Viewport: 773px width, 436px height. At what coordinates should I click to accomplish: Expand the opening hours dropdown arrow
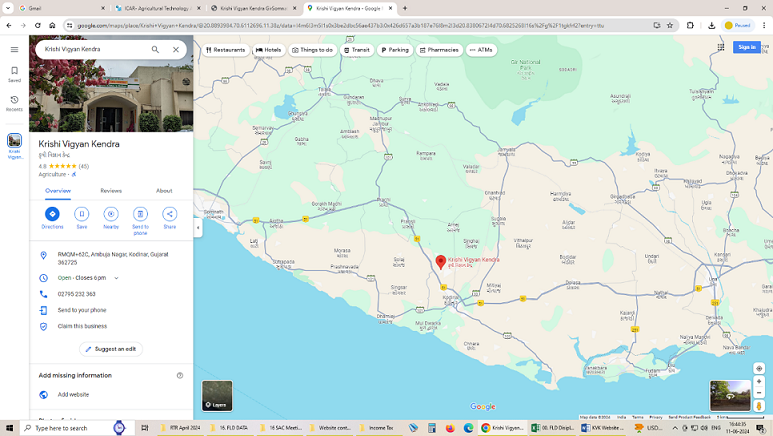click(116, 278)
